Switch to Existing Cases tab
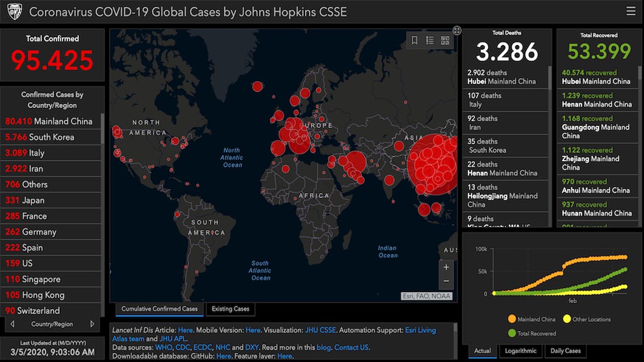Image resolution: width=644 pixels, height=362 pixels. (231, 309)
